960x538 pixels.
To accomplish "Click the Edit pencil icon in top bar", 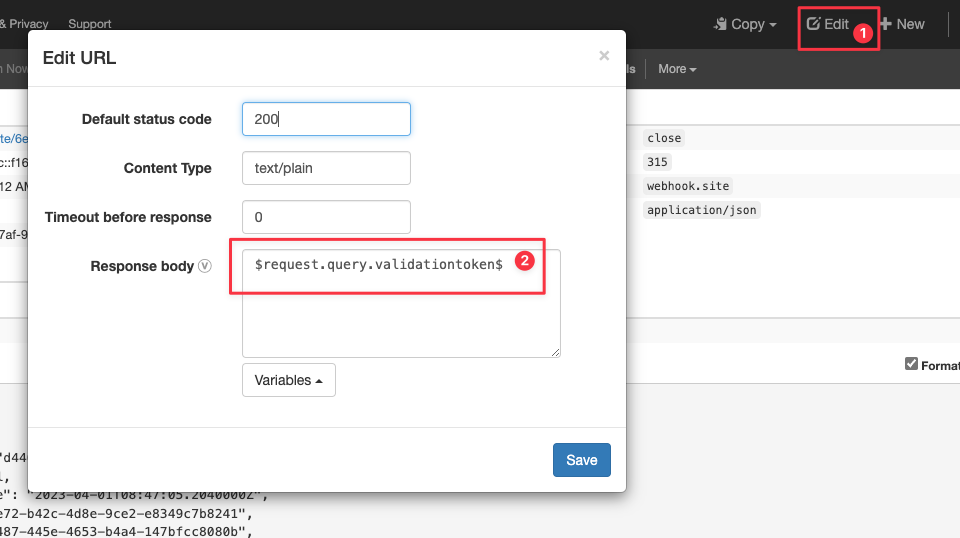I will click(x=813, y=24).
